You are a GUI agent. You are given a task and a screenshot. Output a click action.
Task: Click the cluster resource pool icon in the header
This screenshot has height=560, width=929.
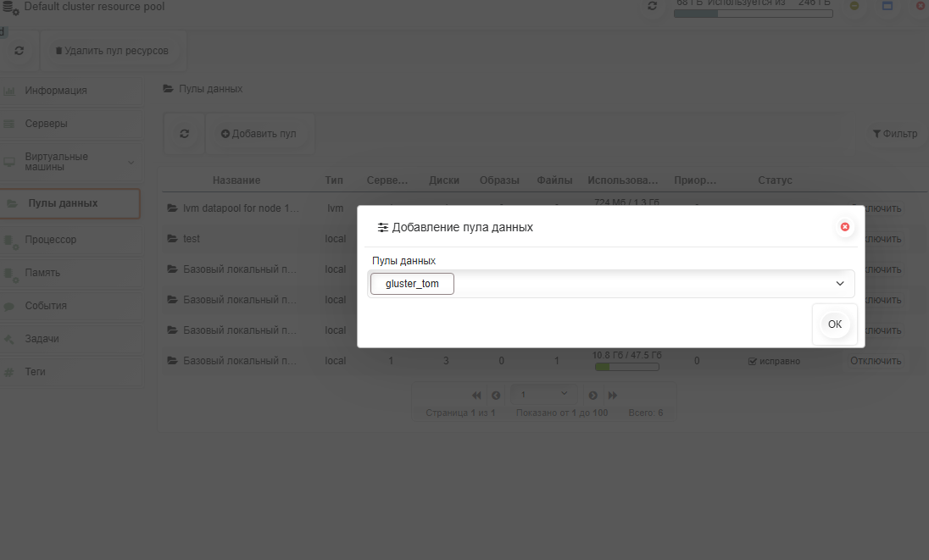(11, 8)
